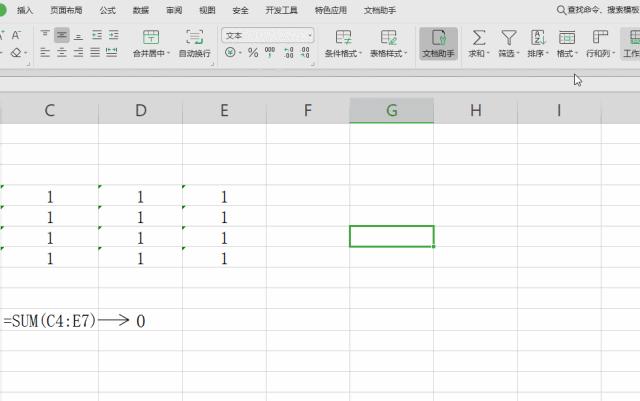Select the topmost 1 in column C
This screenshot has height=401, width=640.
point(50,197)
